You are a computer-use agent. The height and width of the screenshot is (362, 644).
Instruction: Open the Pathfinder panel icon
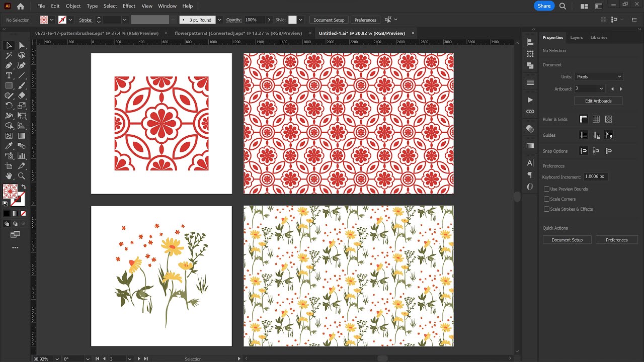coord(530,65)
